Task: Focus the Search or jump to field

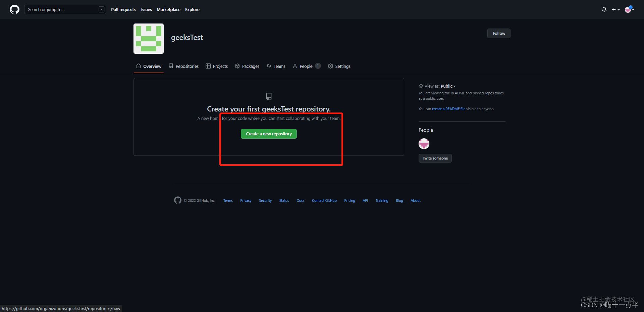Action: (x=65, y=9)
